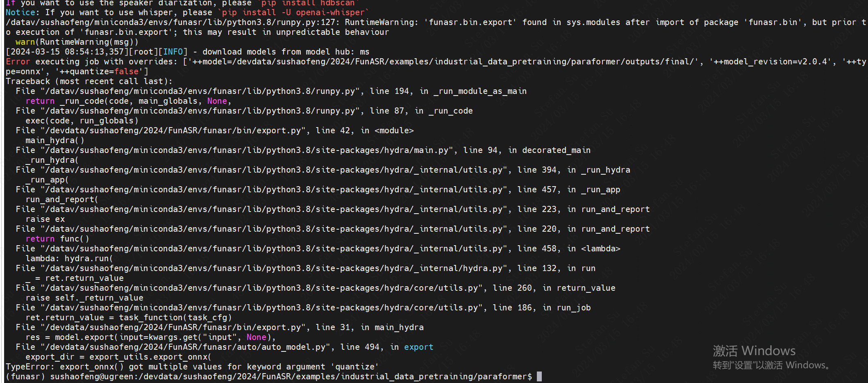Screen dimensions: 868x383
Task: Click the 'lambda: hydra.run(' code line
Action: pos(69,258)
